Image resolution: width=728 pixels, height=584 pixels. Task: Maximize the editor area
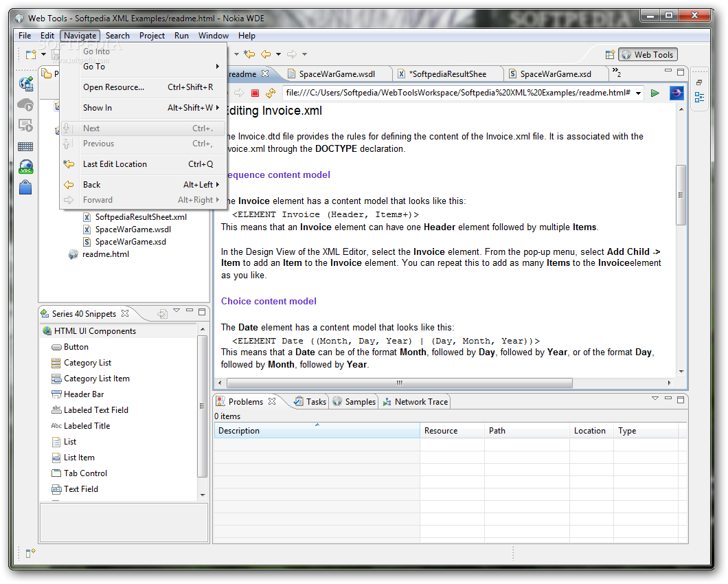[681, 72]
